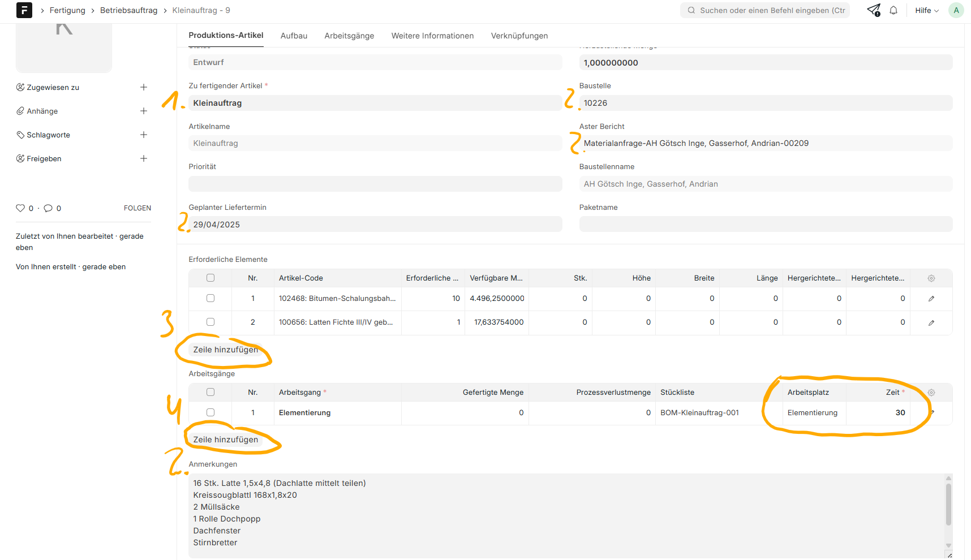The image size is (971, 560).
Task: Click Zeile hinzufügen under Erforderliche Elemente
Action: [225, 350]
